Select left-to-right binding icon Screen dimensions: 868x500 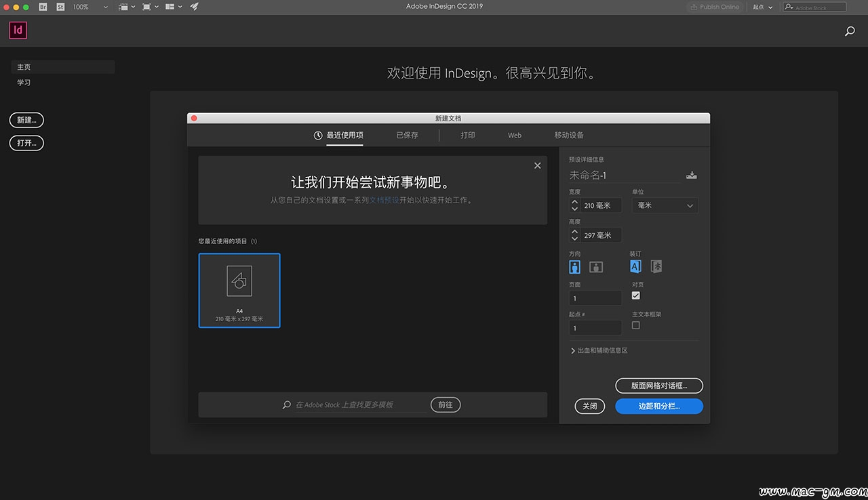coord(635,266)
